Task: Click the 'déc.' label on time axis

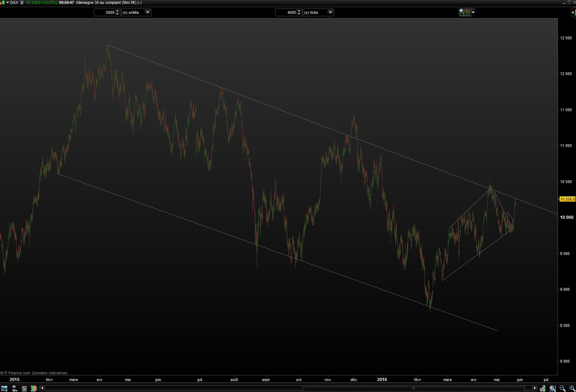Action: point(354,380)
